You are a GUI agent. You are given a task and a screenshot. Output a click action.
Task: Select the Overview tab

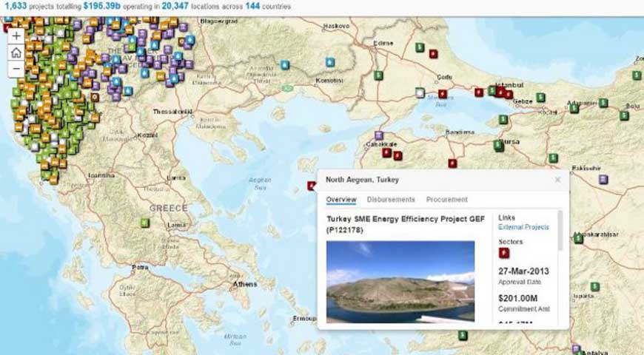coord(341,200)
